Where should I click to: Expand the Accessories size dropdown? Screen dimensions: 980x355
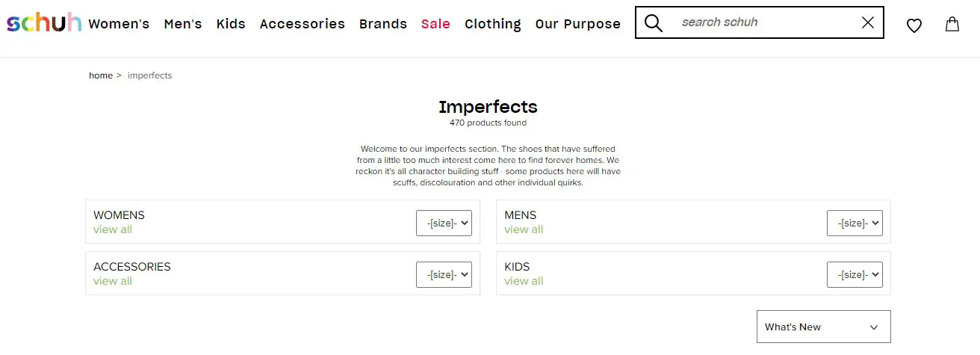click(444, 274)
